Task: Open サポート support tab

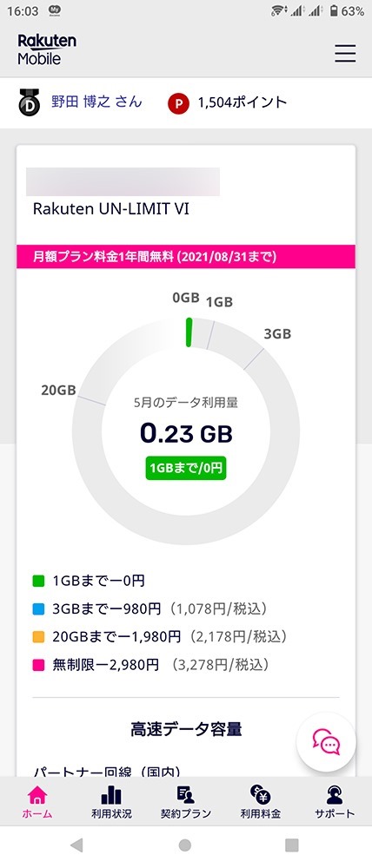Action: pos(335,802)
